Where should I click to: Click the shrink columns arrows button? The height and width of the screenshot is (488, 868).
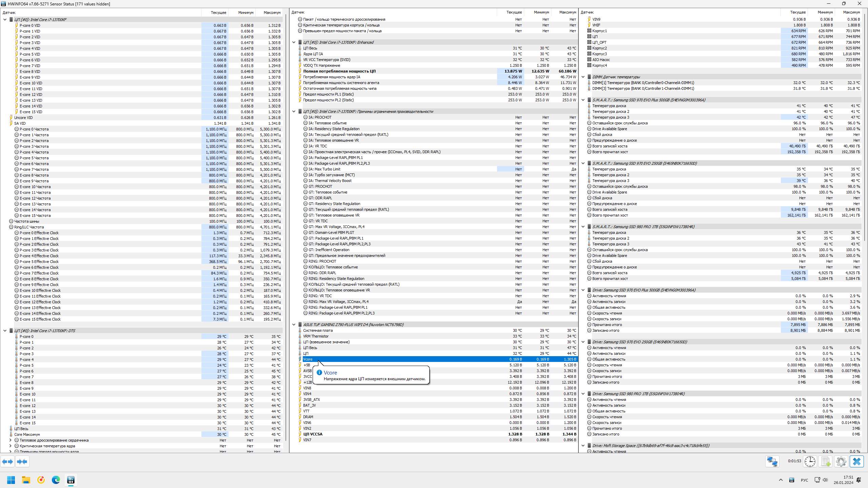[x=22, y=462]
